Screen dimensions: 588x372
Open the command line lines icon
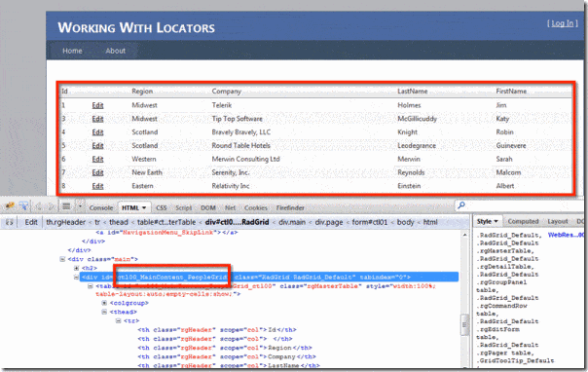coord(66,206)
